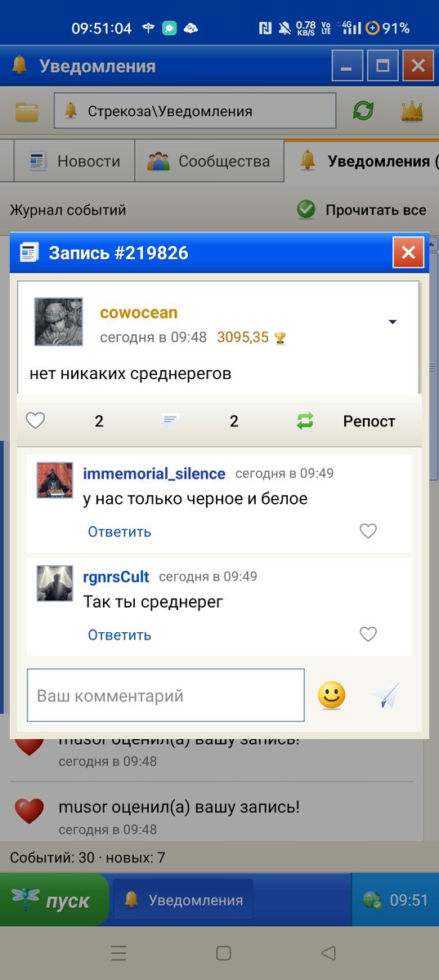Close the Запись #219826 dialog

tap(409, 253)
